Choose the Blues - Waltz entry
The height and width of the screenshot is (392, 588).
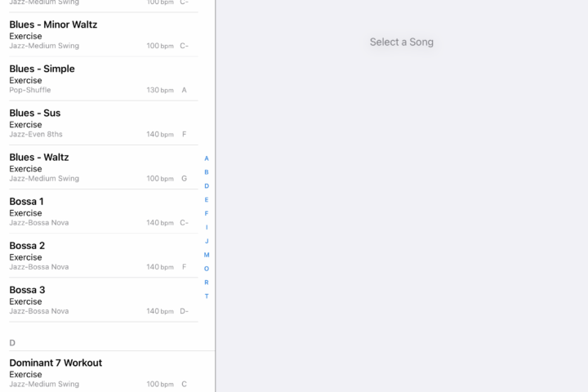[x=104, y=167]
